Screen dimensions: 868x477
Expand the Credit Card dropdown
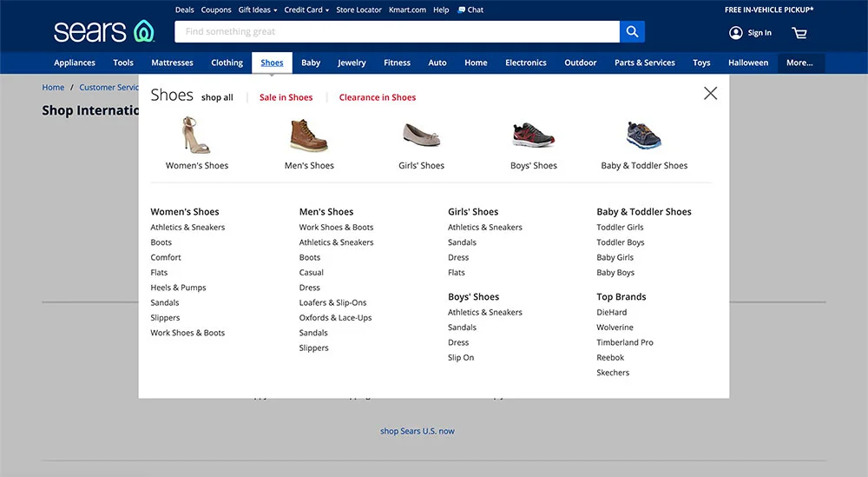point(306,10)
